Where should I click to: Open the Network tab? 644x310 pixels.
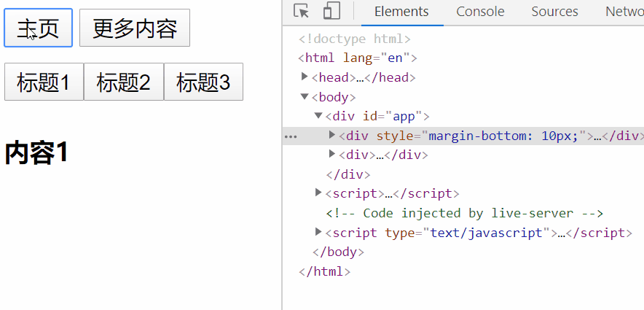click(624, 12)
